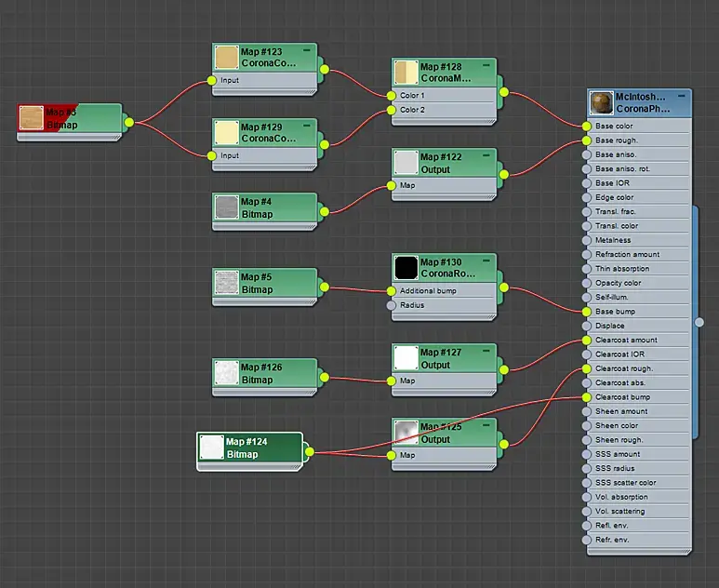Click the Map #128 CoronaMix node thumbnail
Viewport: 719px width, 588px height.
[x=406, y=73]
